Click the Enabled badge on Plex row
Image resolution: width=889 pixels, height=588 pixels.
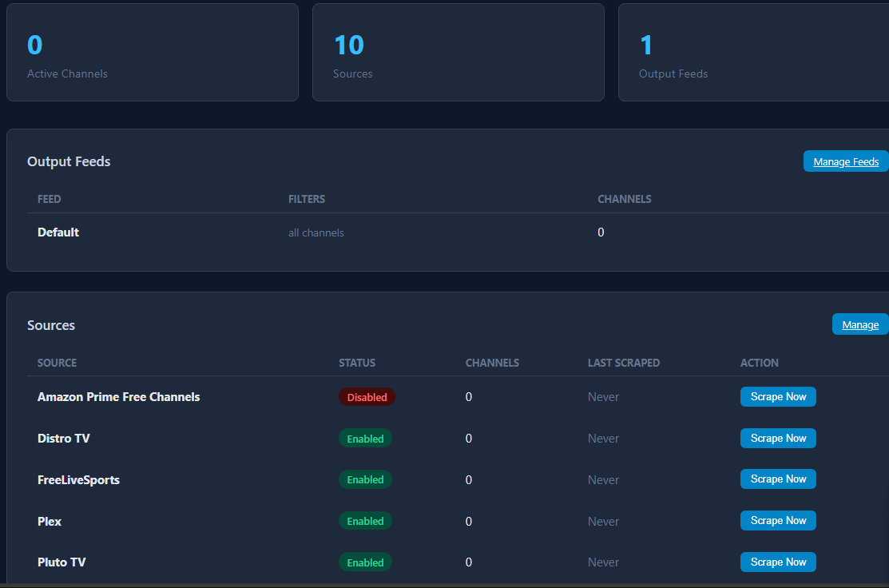tap(365, 522)
